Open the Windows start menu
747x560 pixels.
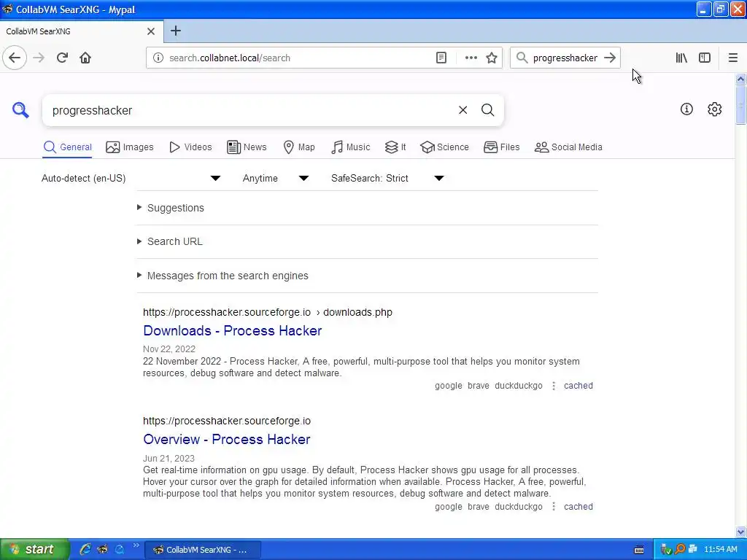click(x=35, y=550)
